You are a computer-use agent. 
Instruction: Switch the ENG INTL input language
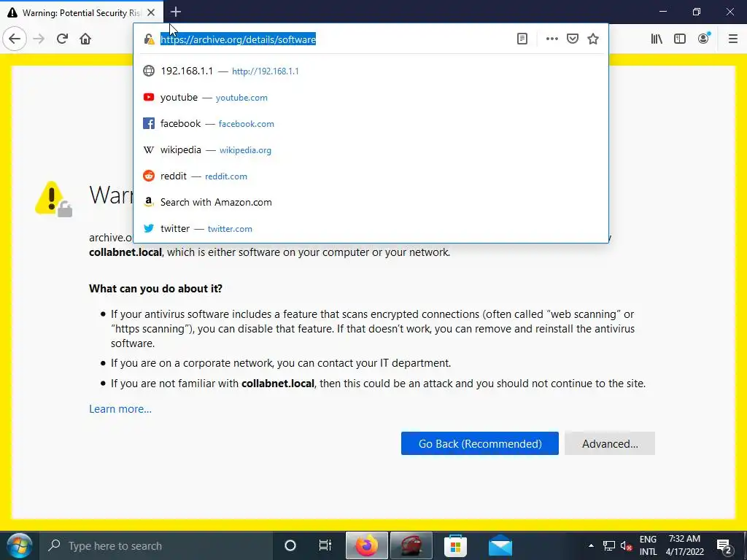click(x=648, y=545)
